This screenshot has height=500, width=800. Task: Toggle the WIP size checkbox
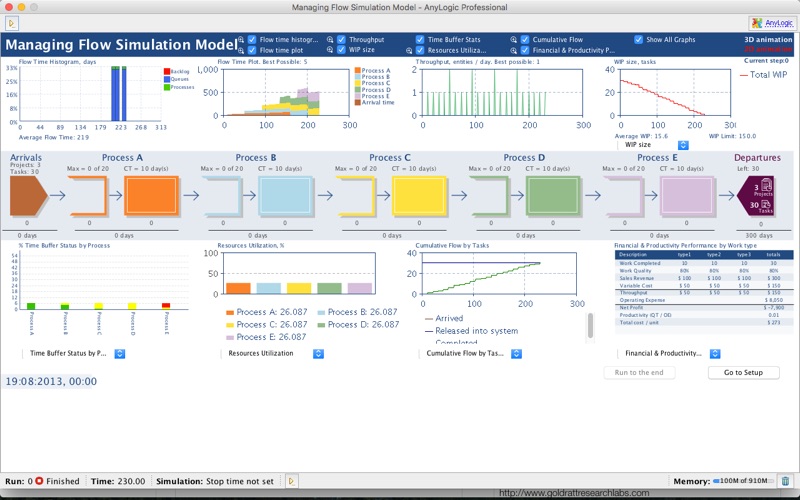pos(341,49)
